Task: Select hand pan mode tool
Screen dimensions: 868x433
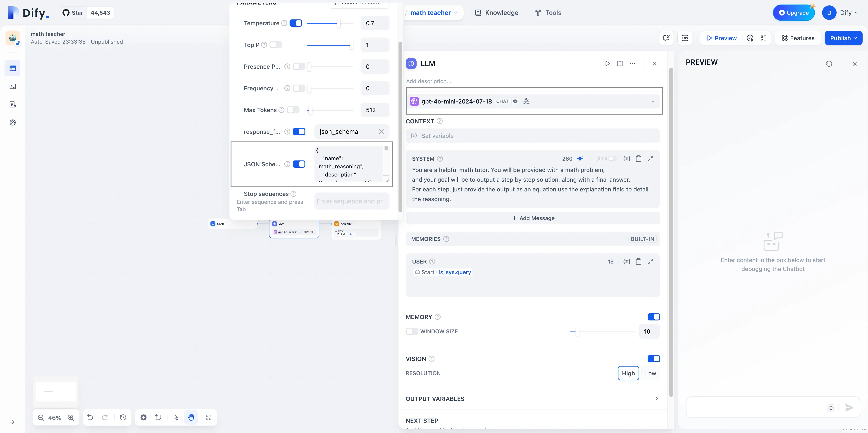Action: pyautogui.click(x=191, y=417)
